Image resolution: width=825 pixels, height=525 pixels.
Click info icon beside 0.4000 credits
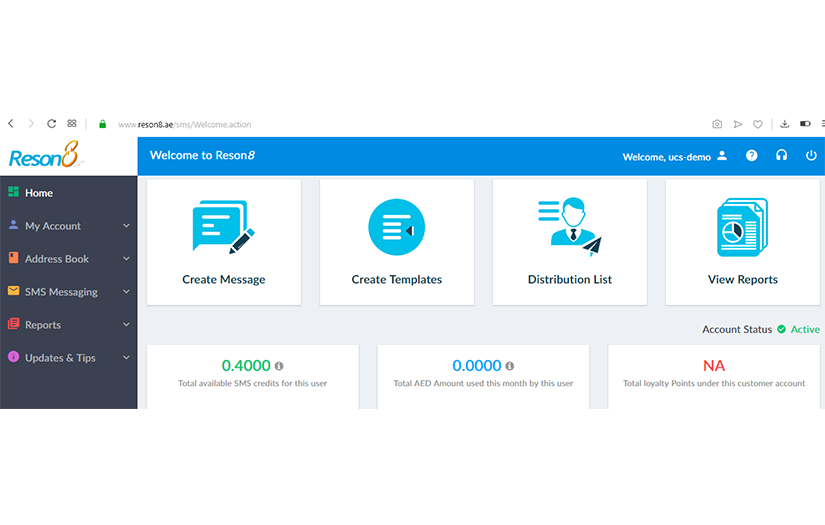coord(279,366)
